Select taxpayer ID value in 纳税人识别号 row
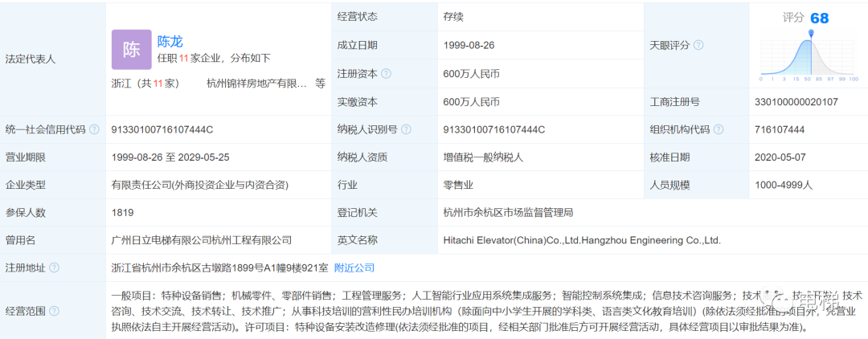This screenshot has height=339, width=868. coord(494,129)
